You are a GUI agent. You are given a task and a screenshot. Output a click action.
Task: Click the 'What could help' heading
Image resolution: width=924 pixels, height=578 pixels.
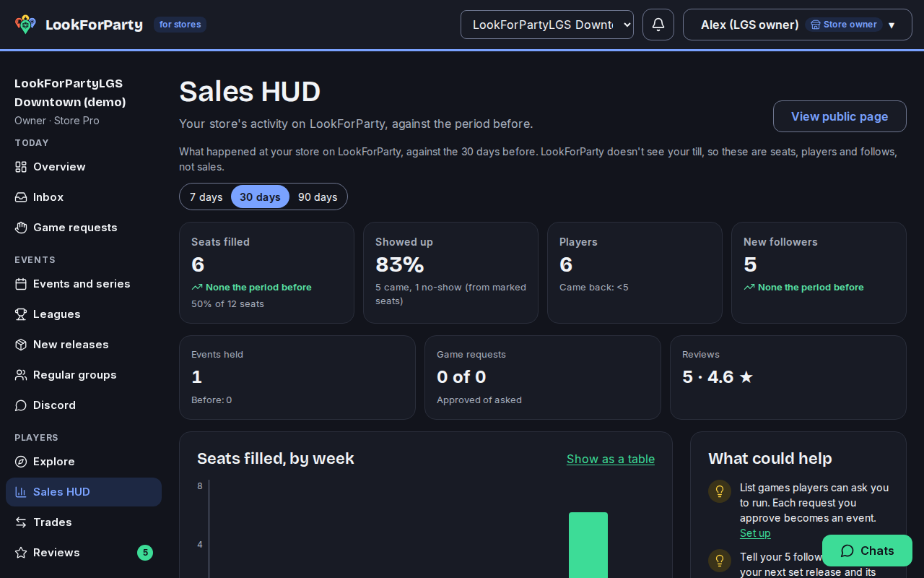[x=770, y=459]
